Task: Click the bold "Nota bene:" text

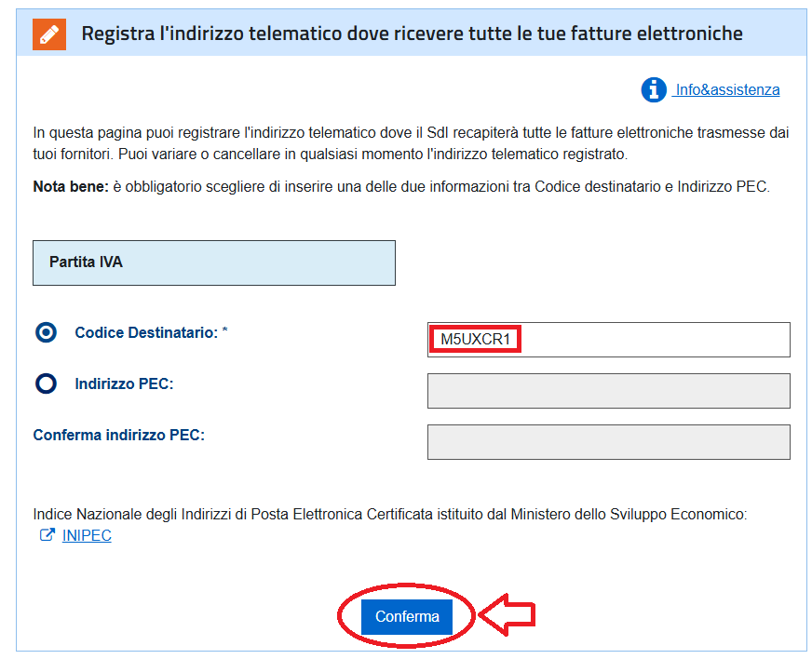Action: pos(71,187)
